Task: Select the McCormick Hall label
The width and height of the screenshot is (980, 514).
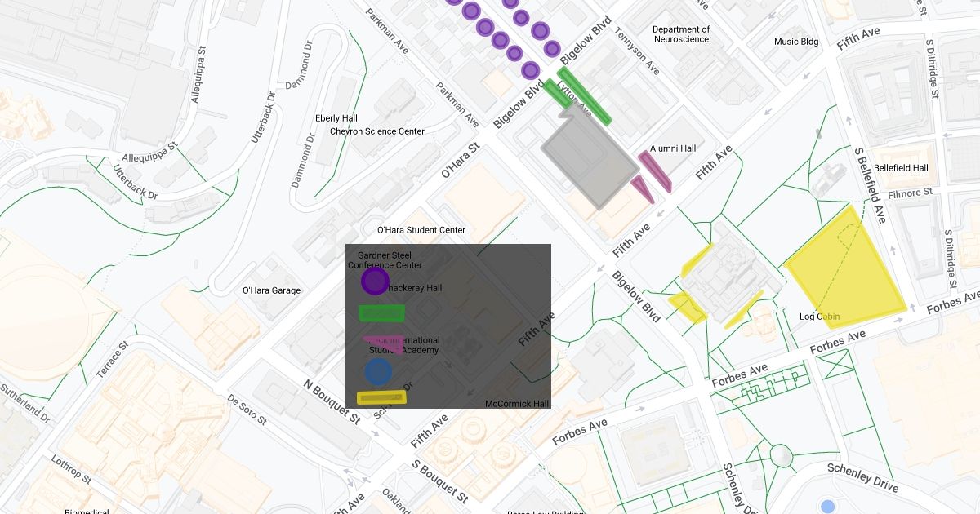Action: tap(517, 404)
